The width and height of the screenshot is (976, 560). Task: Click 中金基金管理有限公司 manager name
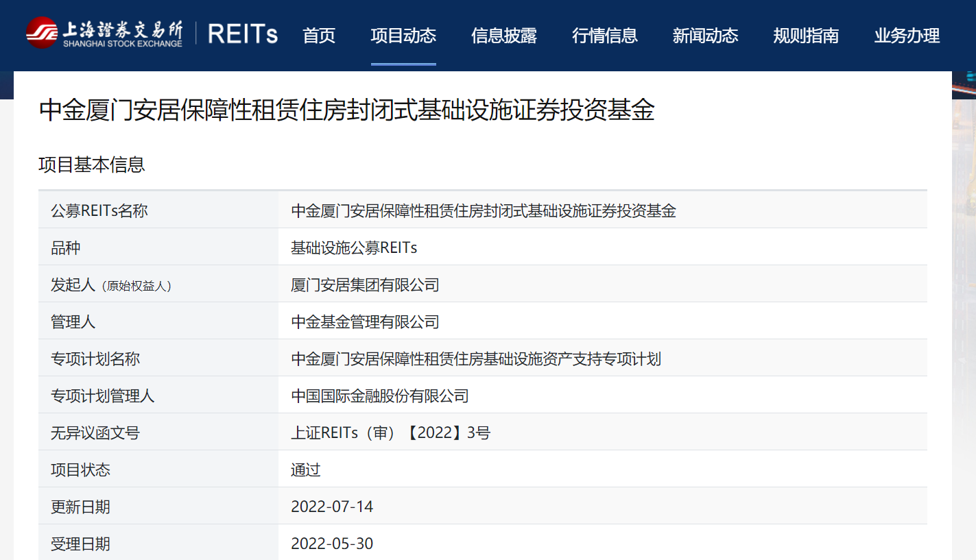tap(365, 322)
